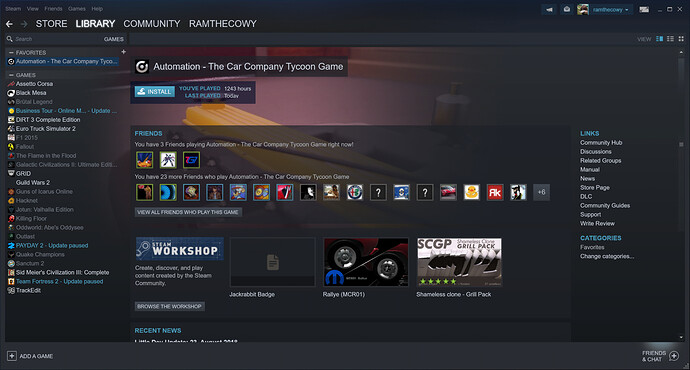Open Big Picture mode controller icon
The height and width of the screenshot is (370, 690).
[x=644, y=9]
